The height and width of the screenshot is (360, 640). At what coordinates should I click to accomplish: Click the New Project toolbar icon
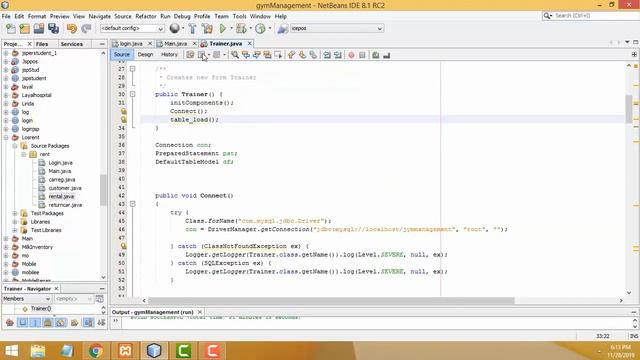point(24,29)
